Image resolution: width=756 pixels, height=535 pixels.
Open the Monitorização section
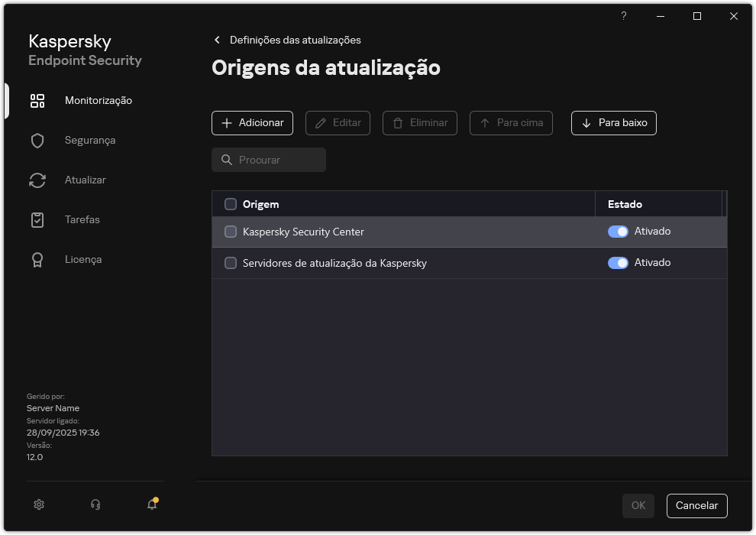click(98, 100)
